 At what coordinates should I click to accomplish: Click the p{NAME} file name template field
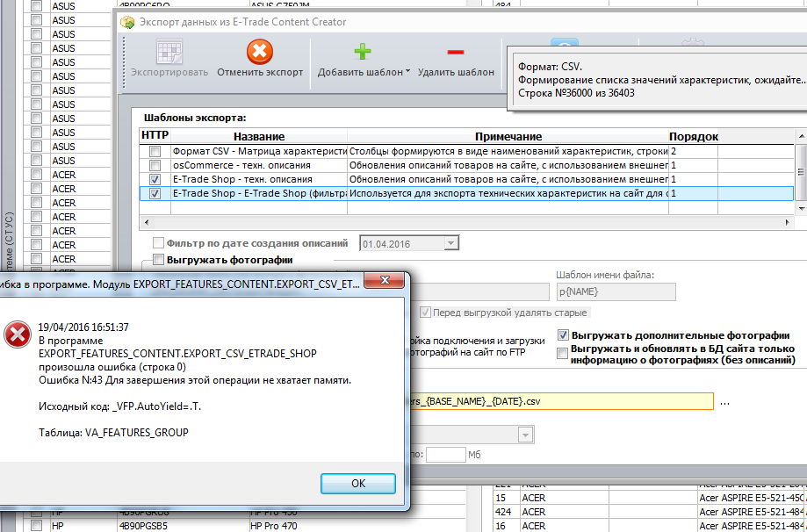(616, 291)
